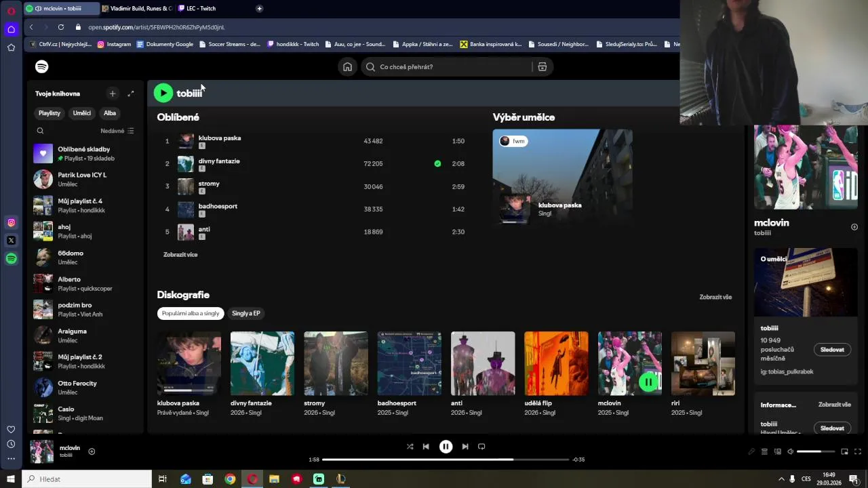Seek within the song progress bar
Image resolution: width=868 pixels, height=488 pixels.
[x=446, y=460]
